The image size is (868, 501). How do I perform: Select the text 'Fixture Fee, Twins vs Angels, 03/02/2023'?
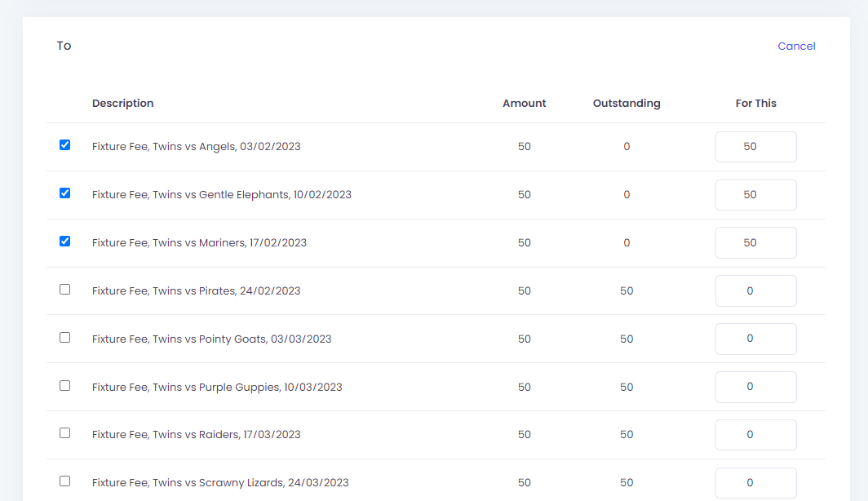pos(196,147)
